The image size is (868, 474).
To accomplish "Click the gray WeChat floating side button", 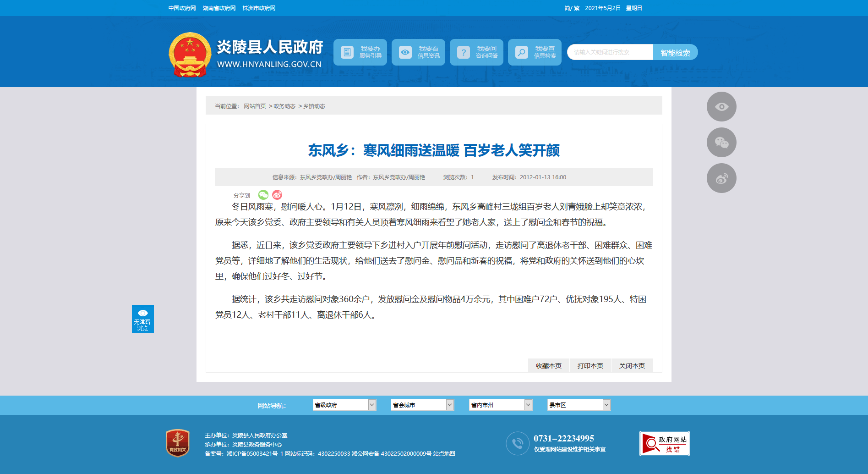I will (721, 143).
